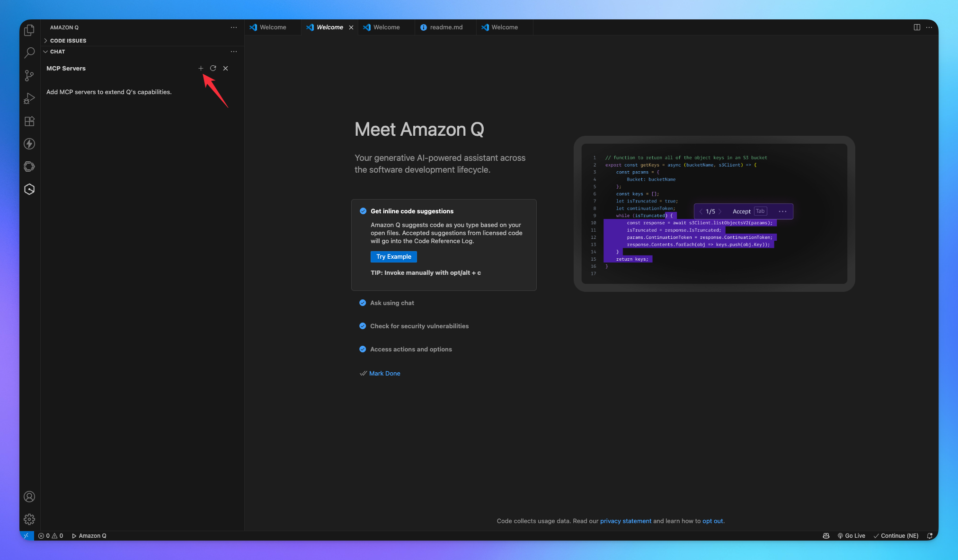Image resolution: width=958 pixels, height=560 pixels.
Task: Open the Extensions view icon
Action: [x=29, y=122]
